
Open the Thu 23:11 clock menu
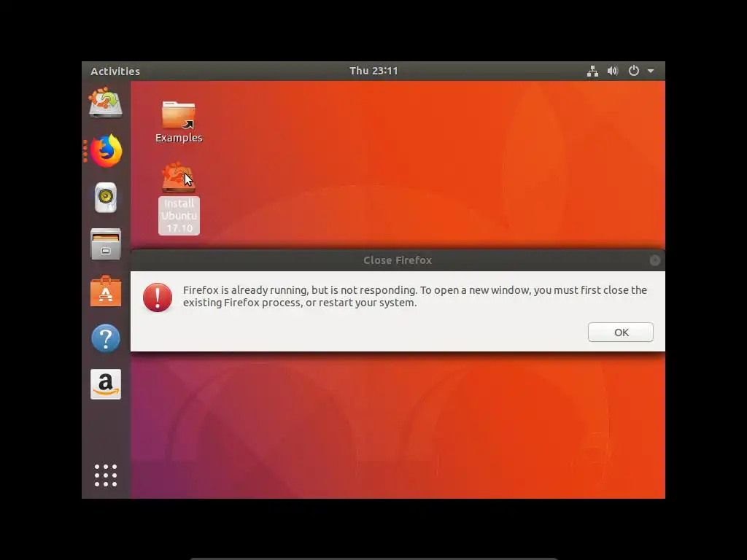[373, 71]
